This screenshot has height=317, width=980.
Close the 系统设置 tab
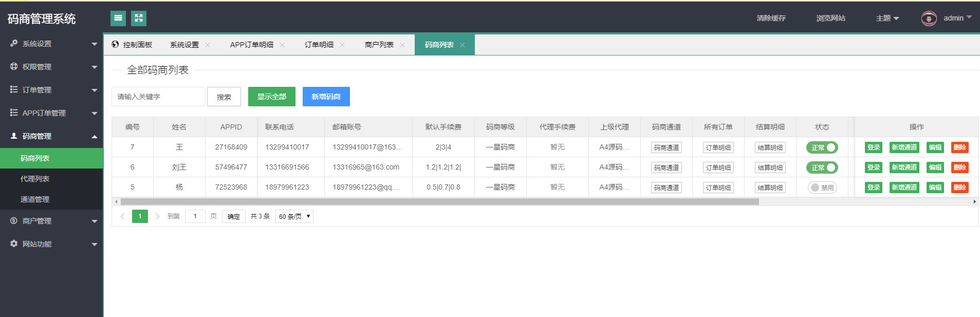tap(208, 45)
